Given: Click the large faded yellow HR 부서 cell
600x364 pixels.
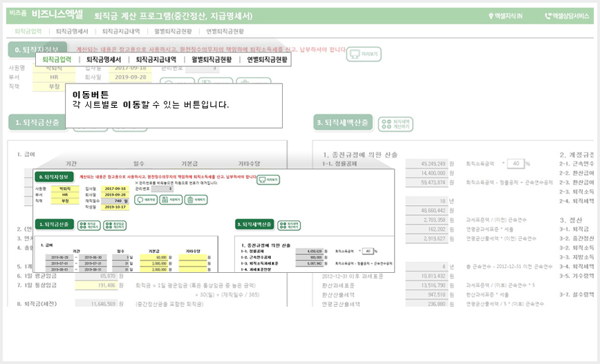Looking at the screenshot, I should (54, 77).
